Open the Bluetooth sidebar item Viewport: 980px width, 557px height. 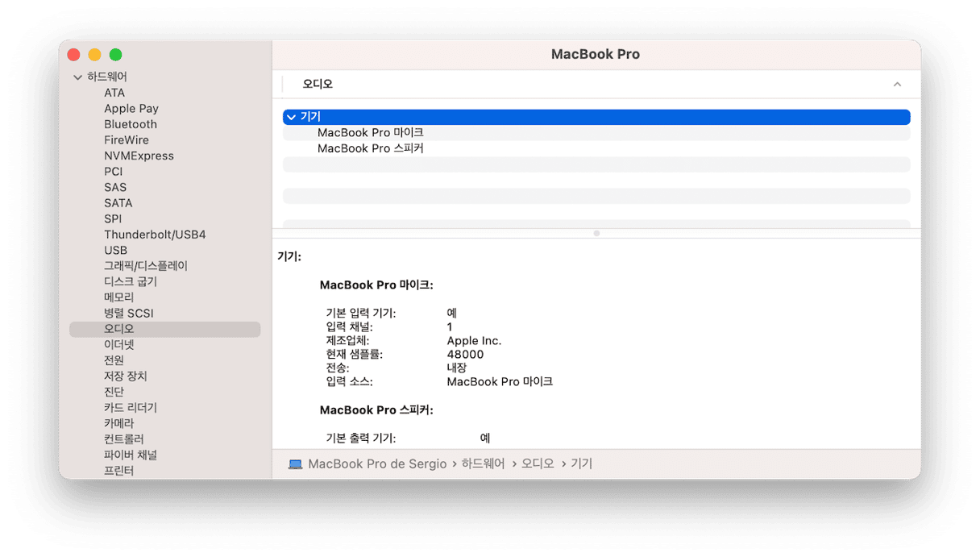point(131,124)
